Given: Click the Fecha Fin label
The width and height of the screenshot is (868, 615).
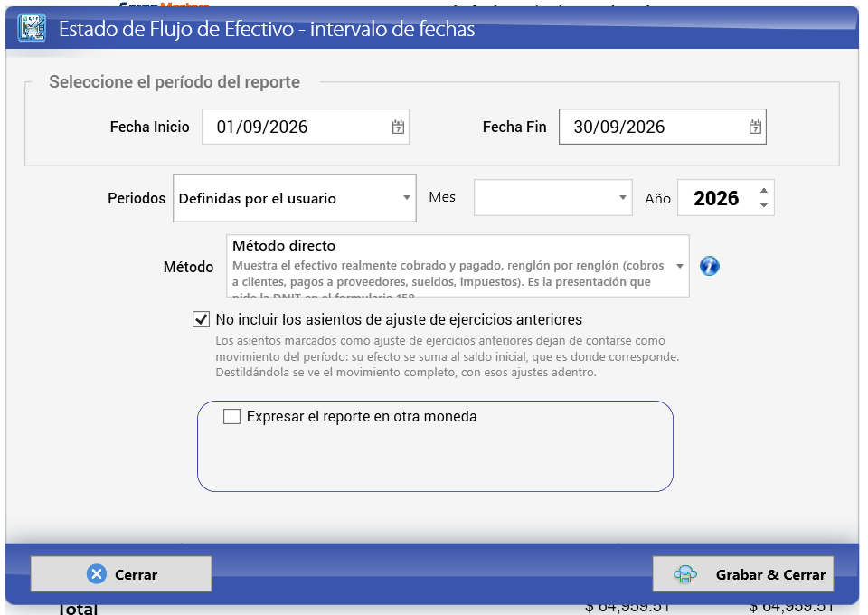Looking at the screenshot, I should point(514,127).
